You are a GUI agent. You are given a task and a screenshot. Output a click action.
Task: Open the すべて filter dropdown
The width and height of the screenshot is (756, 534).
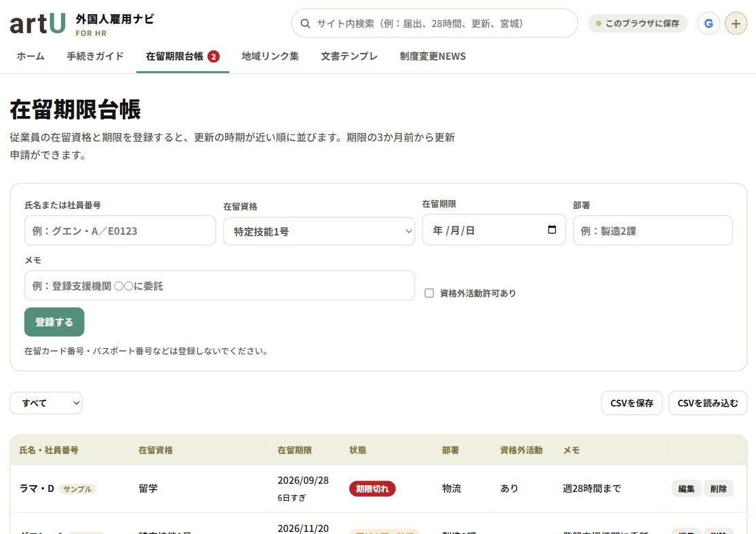[x=46, y=403]
